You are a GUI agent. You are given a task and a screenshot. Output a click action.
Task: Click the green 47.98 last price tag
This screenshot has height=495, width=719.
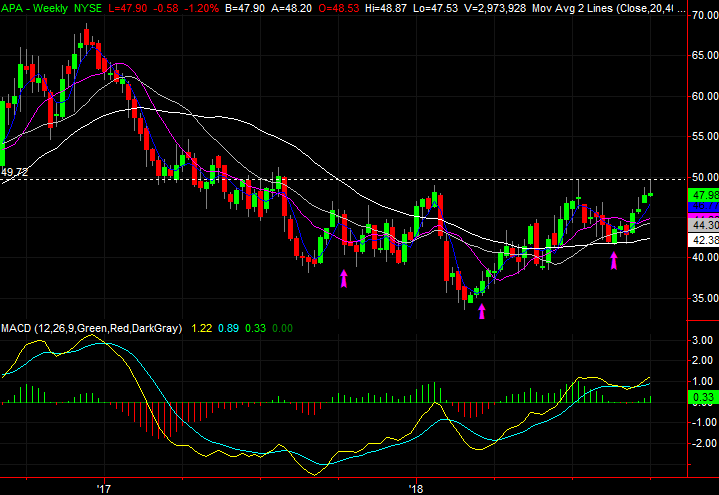coord(705,195)
